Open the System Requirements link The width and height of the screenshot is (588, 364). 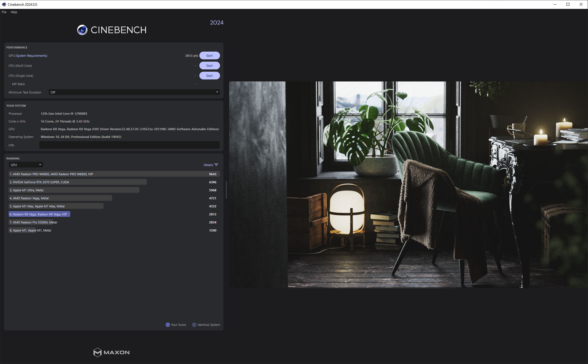point(31,56)
